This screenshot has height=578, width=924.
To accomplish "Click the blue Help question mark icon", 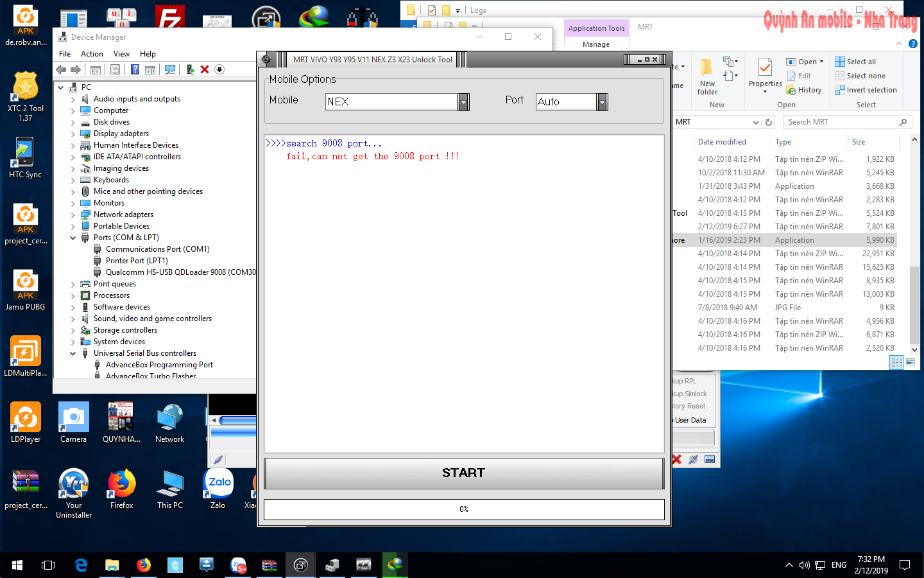I will click(135, 69).
